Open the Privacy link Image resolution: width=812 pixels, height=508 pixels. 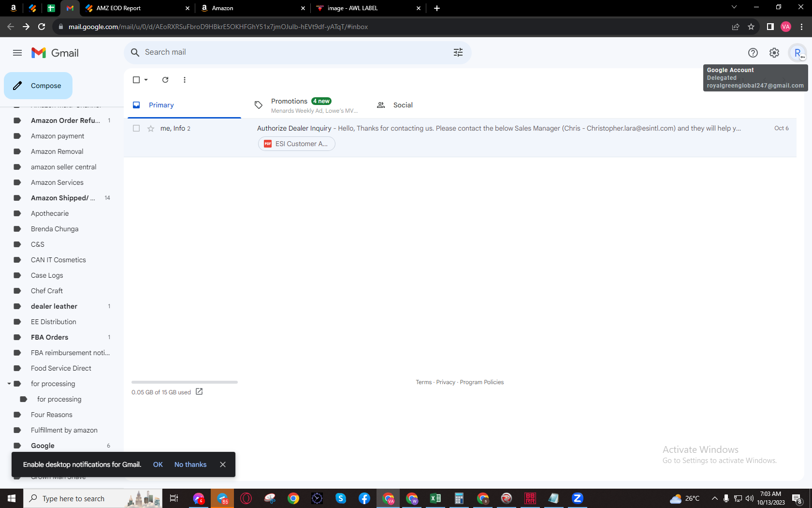click(x=446, y=382)
